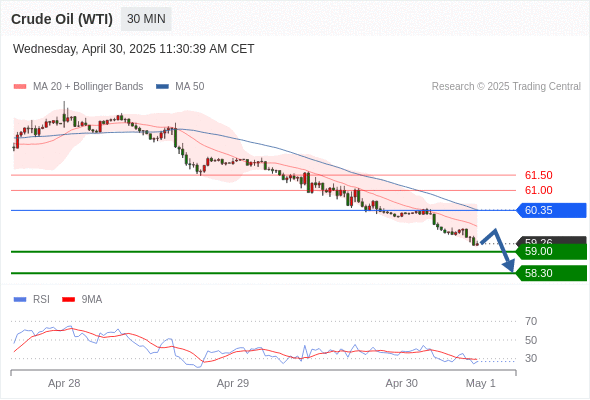Select the Apr 29 axis label
Viewport: 590px width, 400px height.
(233, 383)
